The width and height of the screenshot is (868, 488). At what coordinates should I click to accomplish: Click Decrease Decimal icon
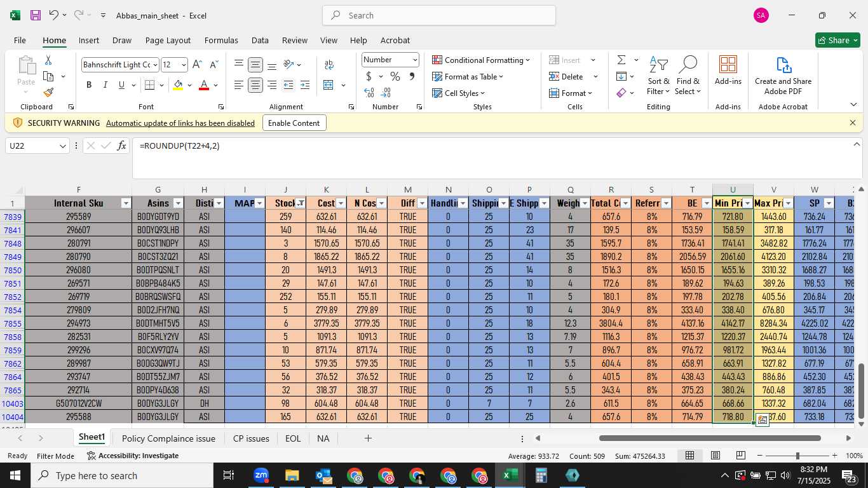coord(386,93)
